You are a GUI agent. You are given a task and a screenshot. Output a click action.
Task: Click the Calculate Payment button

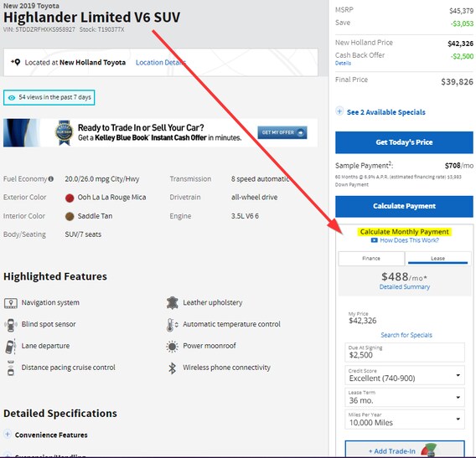404,206
